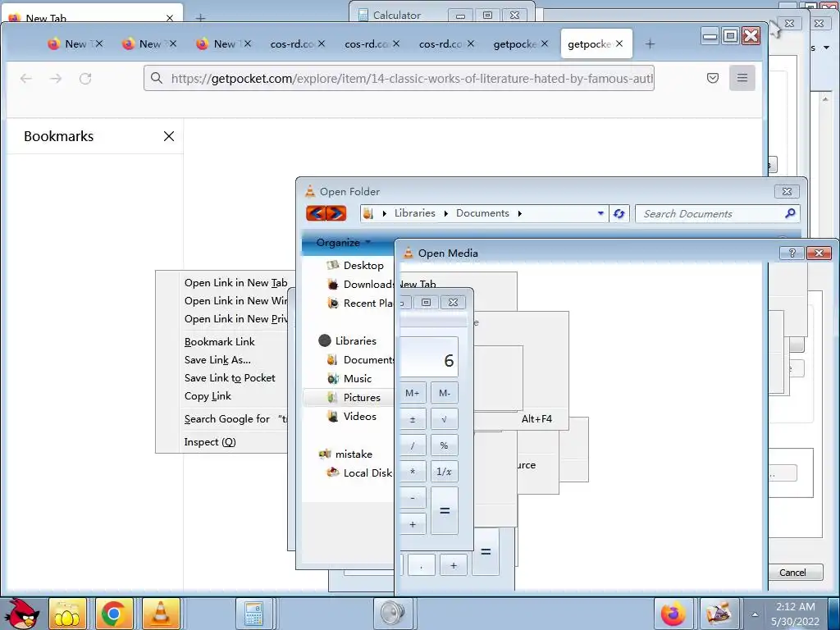Choose Open Link in New Window
The height and width of the screenshot is (630, 840).
235,301
